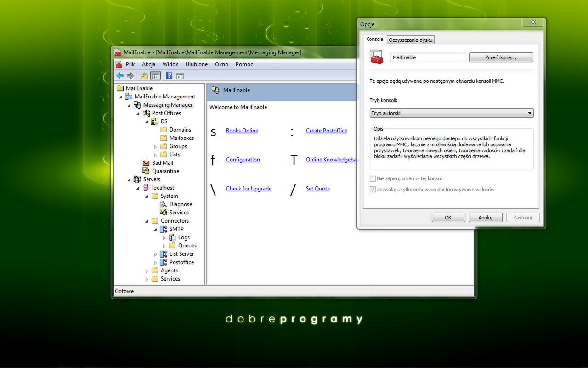Click the SMTP connector icon
This screenshot has width=588, height=368.
(x=164, y=229)
